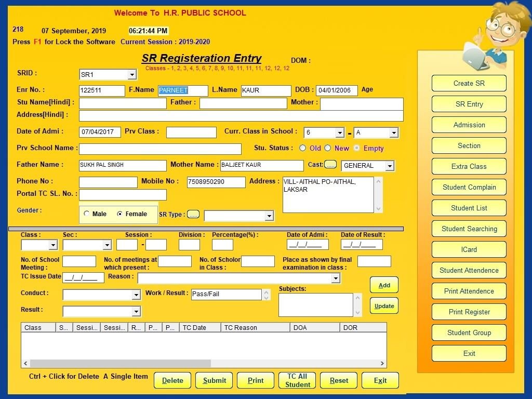Open Student Searching from the side menu

[x=469, y=229]
